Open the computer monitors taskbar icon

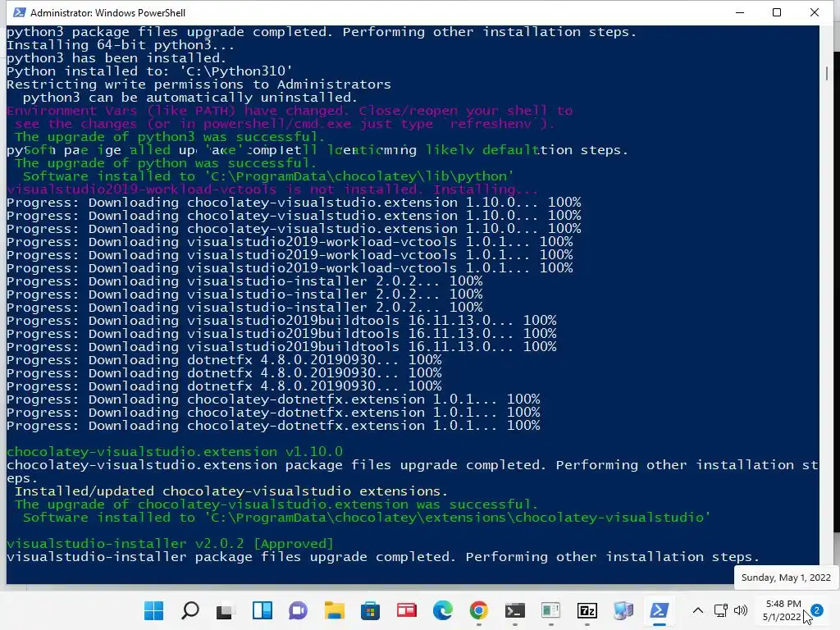(623, 610)
